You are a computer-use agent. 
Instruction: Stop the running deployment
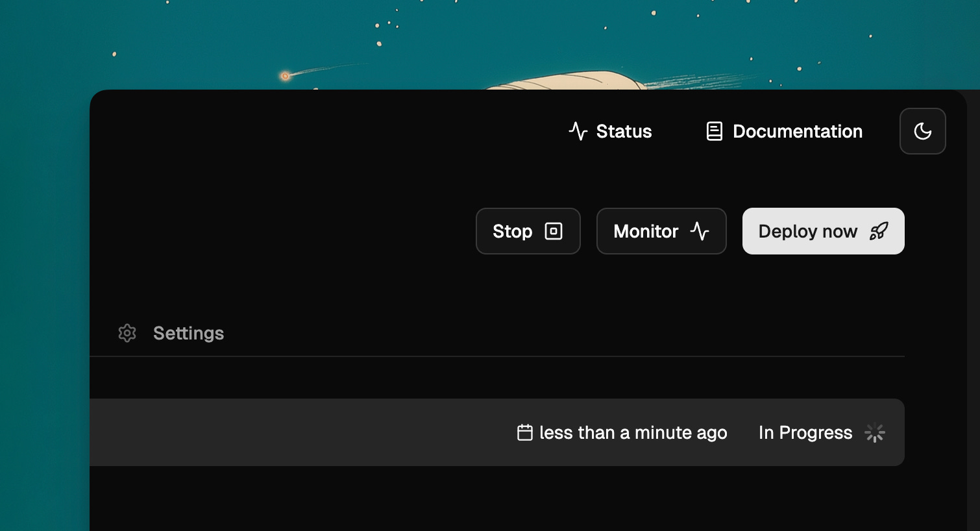[528, 231]
